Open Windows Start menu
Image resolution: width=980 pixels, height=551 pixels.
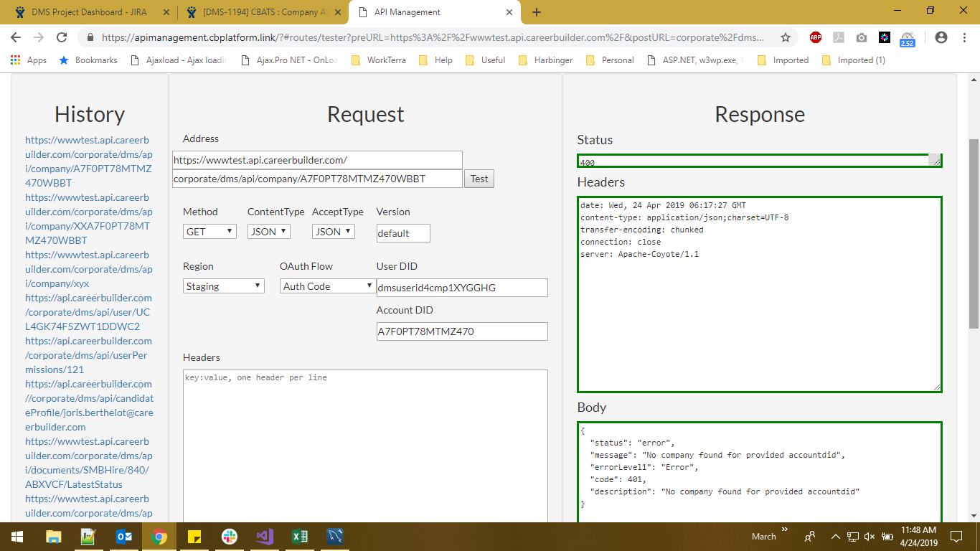(x=17, y=536)
